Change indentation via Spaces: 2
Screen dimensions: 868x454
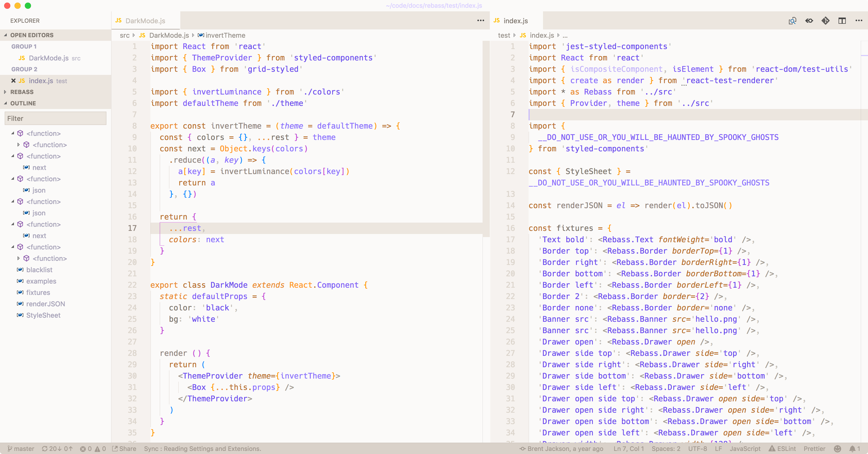click(666, 449)
